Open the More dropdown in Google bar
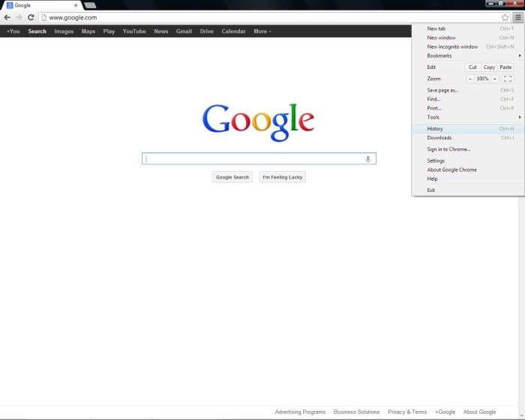The width and height of the screenshot is (525, 420). click(x=262, y=31)
